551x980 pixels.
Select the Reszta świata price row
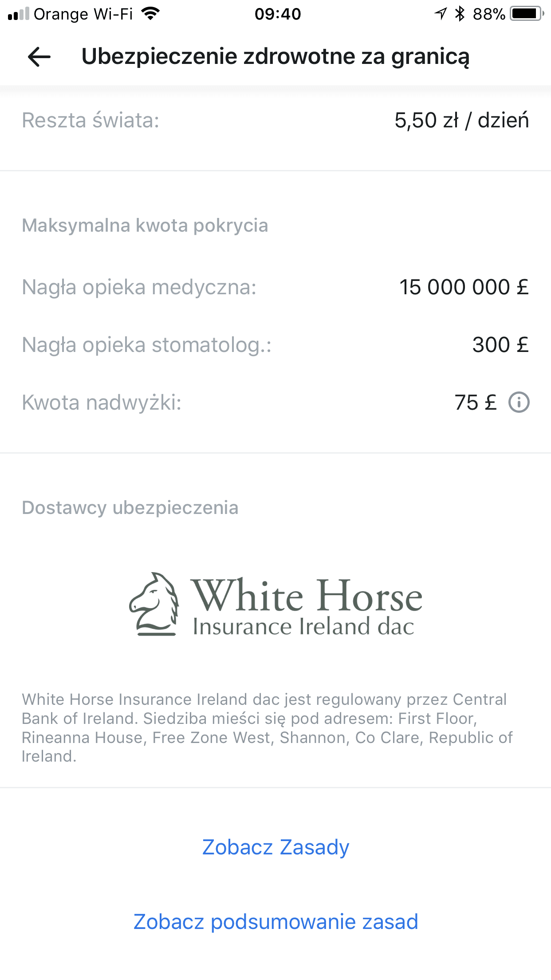275,120
